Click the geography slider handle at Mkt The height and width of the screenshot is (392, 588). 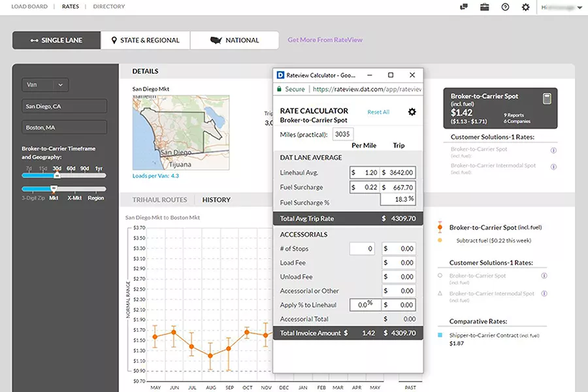[x=54, y=188]
